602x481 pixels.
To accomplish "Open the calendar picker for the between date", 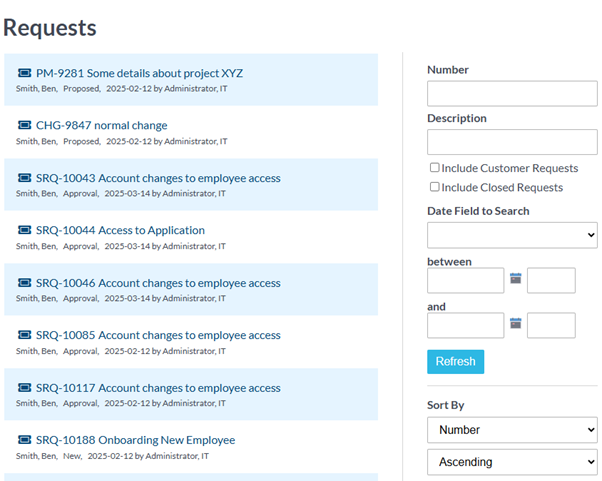I will (x=516, y=279).
